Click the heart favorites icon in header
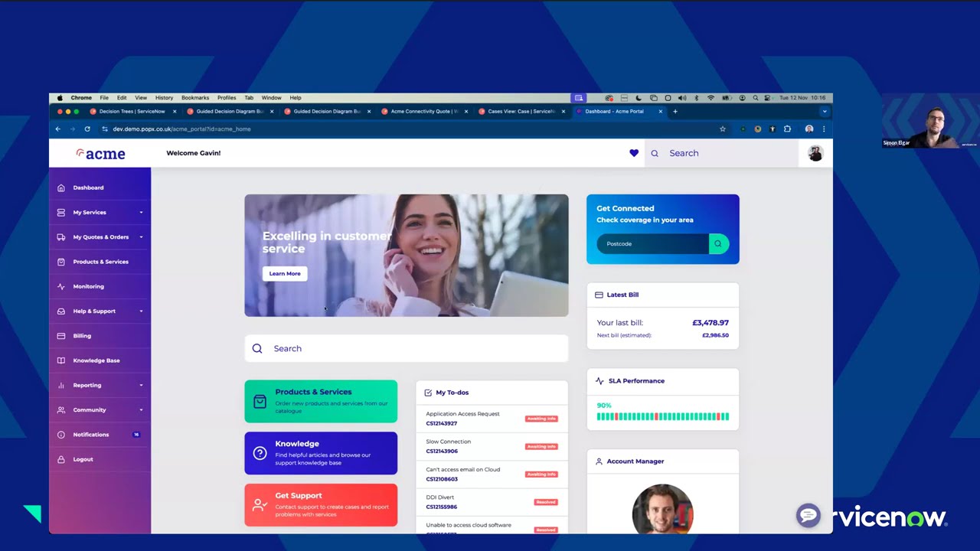The width and height of the screenshot is (980, 551). tap(634, 153)
